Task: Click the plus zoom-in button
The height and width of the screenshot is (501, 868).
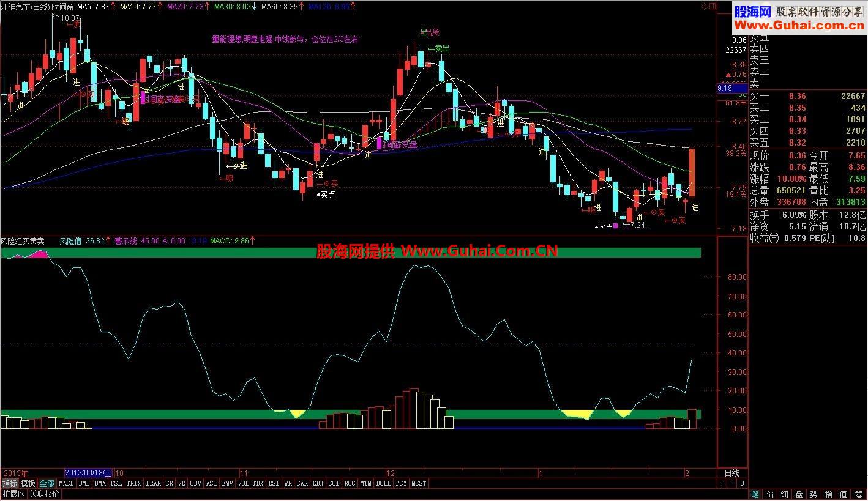Action: coord(722,483)
